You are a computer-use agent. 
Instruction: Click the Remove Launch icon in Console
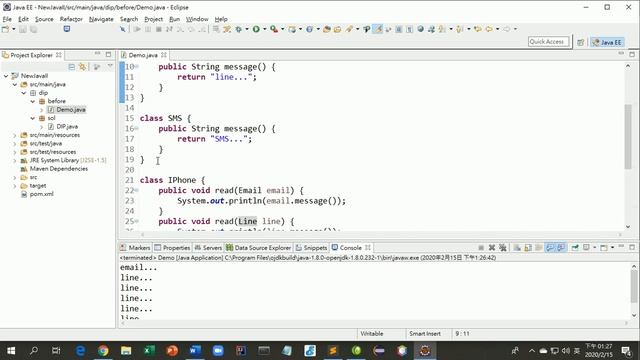click(492, 248)
